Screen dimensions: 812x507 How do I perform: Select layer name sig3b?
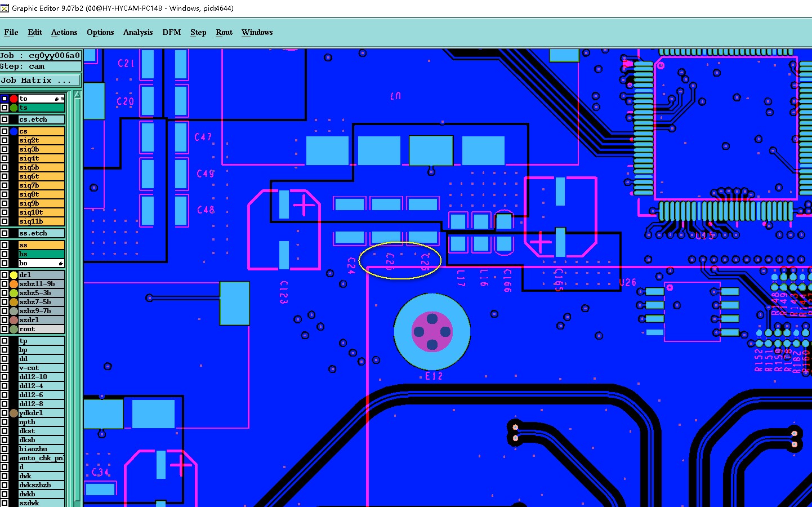click(x=42, y=149)
